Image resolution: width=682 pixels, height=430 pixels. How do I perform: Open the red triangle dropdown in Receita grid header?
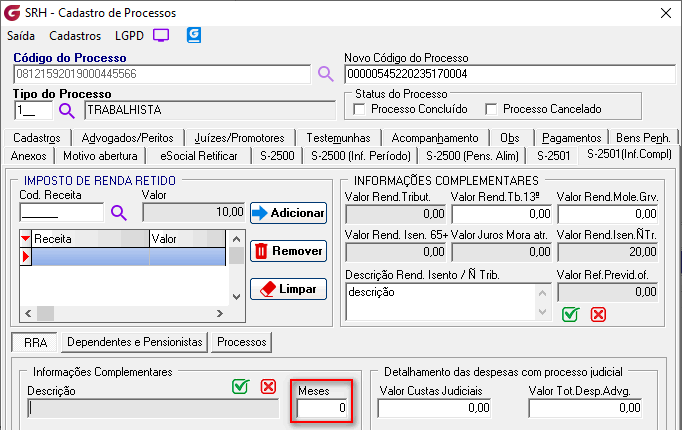[26, 239]
